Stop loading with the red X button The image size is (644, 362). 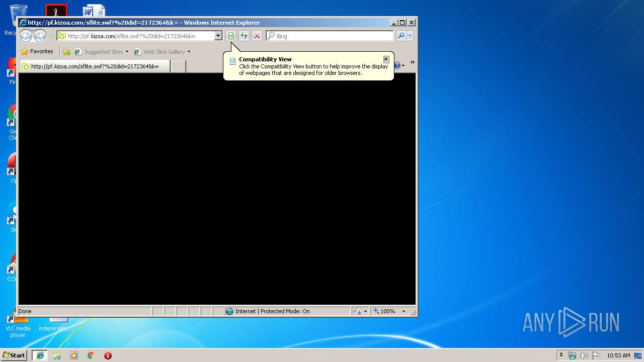[x=257, y=36]
